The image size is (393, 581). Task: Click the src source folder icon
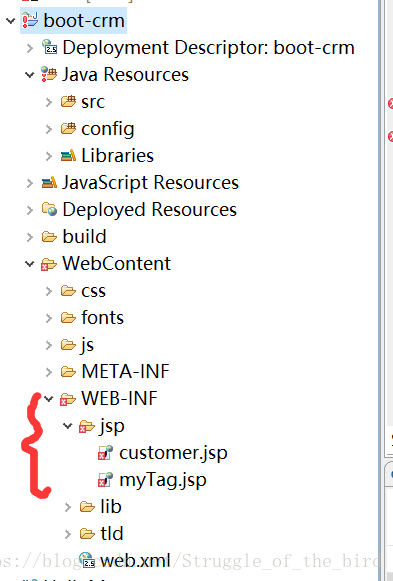[68, 101]
